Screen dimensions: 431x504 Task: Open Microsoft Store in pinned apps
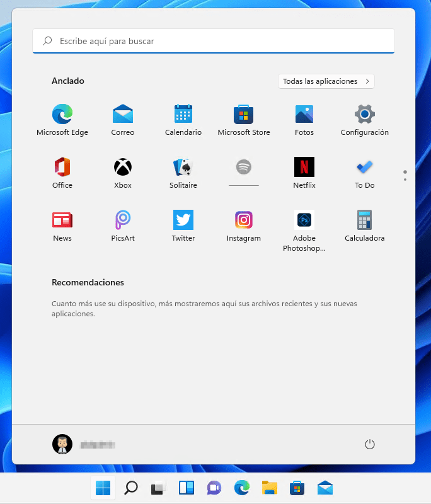pyautogui.click(x=244, y=120)
